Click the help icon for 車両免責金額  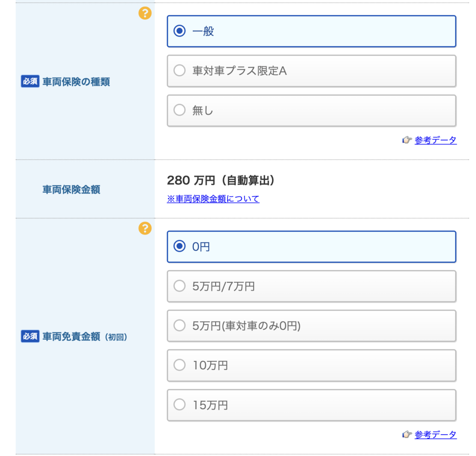145,228
